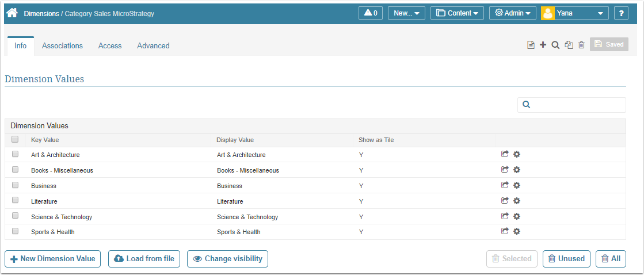Viewport: 644px width, 275px height.
Task: Check the Business row checkbox
Action: tap(15, 185)
